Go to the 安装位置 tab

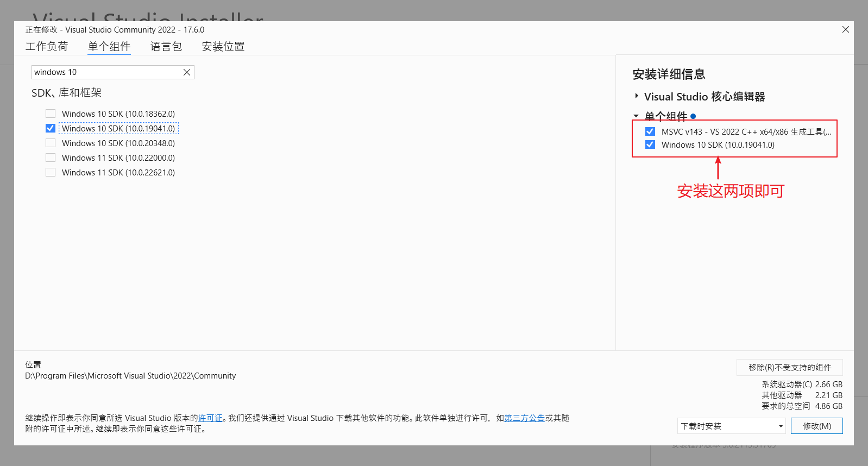pos(223,46)
